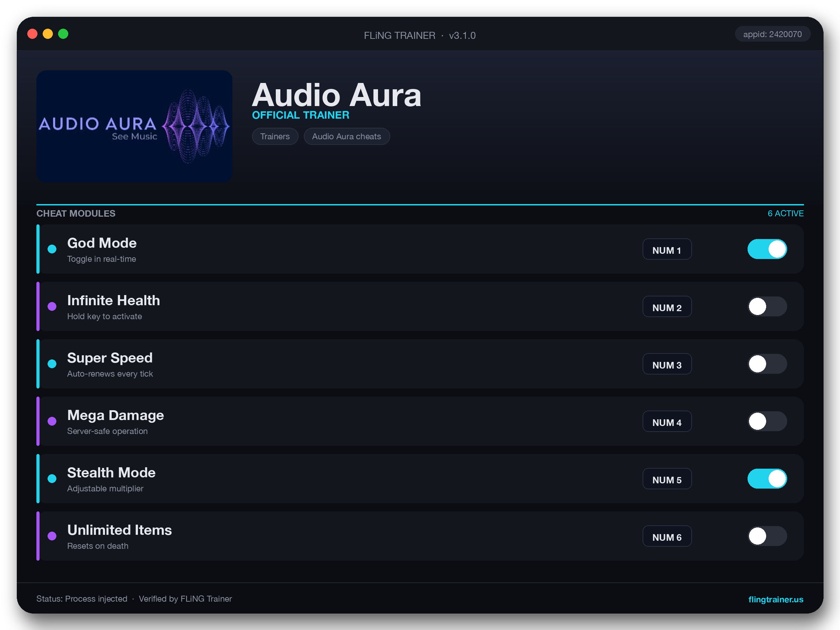Click the NUM 1 hotkey badge
The width and height of the screenshot is (840, 630).
tap(667, 249)
